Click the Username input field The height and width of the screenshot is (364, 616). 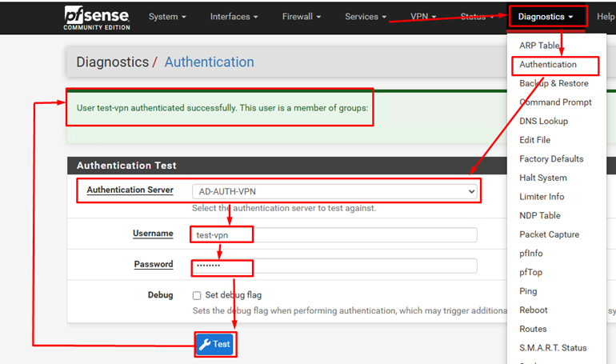click(x=334, y=234)
